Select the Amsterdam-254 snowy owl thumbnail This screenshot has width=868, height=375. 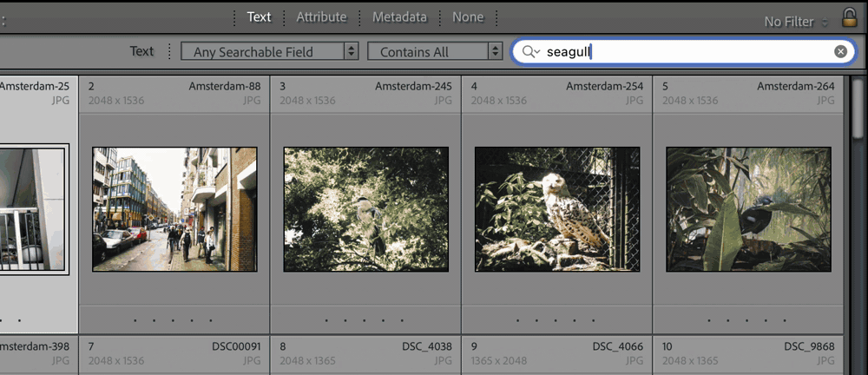pos(557,209)
